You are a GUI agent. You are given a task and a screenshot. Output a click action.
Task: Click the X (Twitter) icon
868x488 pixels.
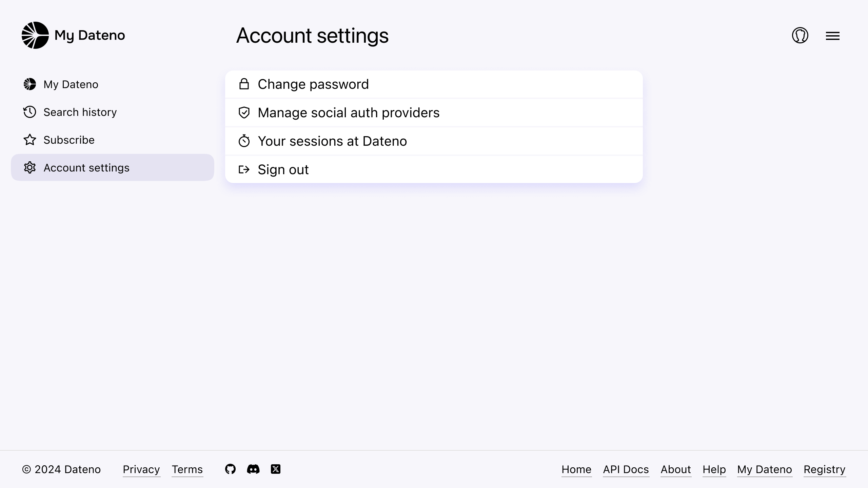[276, 469]
